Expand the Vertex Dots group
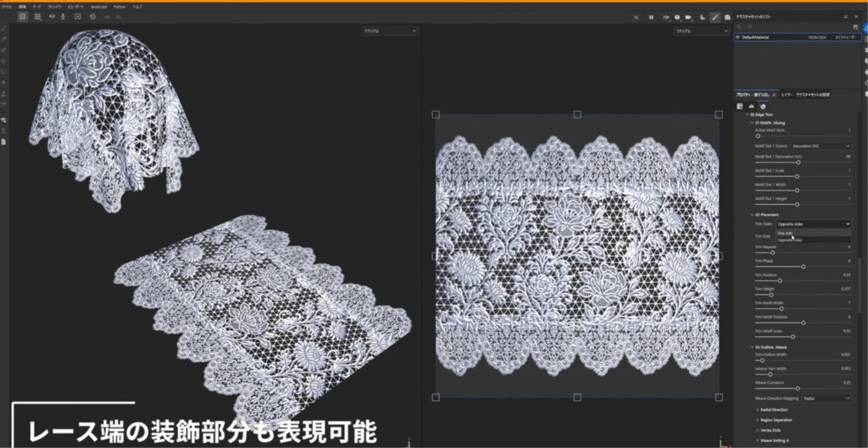This screenshot has height=448, width=868. [x=757, y=429]
